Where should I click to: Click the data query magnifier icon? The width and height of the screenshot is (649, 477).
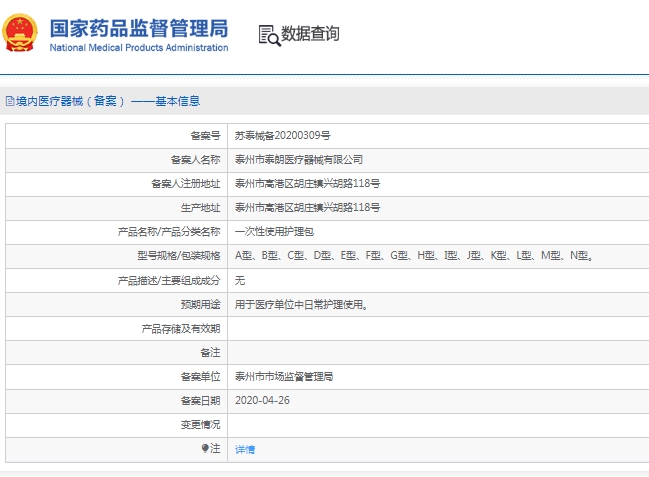tap(269, 36)
